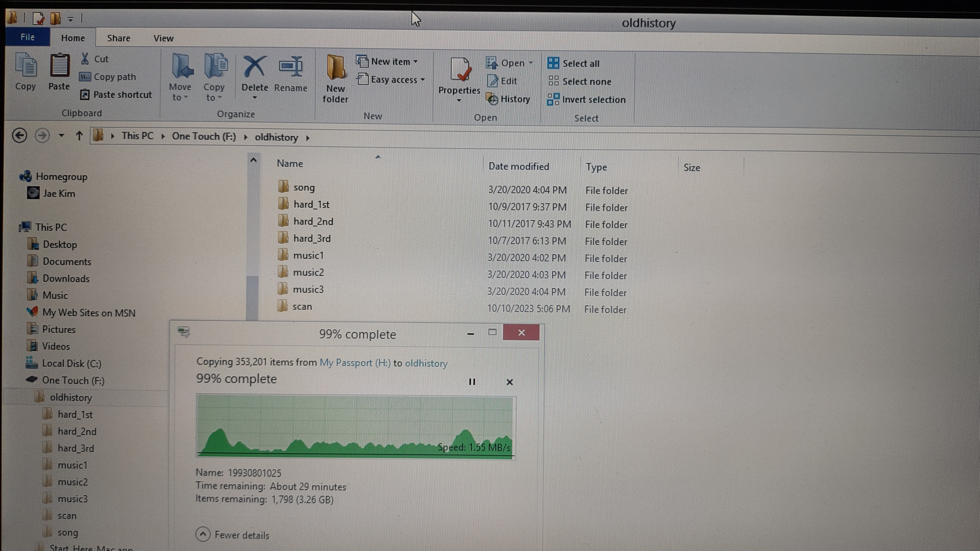Viewport: 980px width, 551px height.
Task: Click History in the Open group
Action: coord(508,99)
